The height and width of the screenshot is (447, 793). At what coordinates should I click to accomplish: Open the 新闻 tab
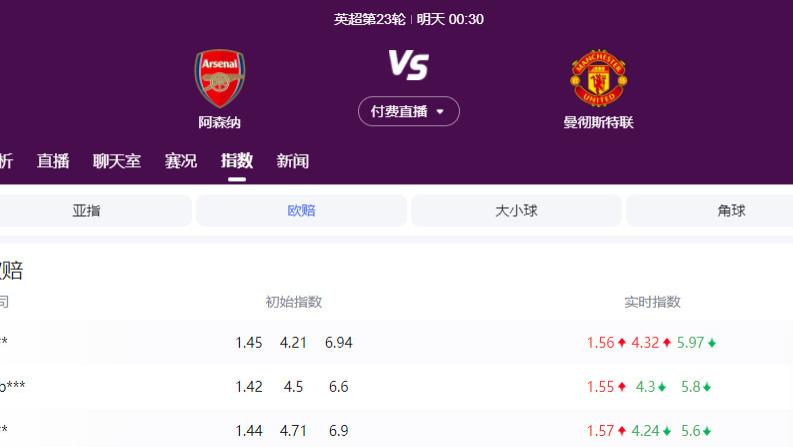[x=293, y=161]
